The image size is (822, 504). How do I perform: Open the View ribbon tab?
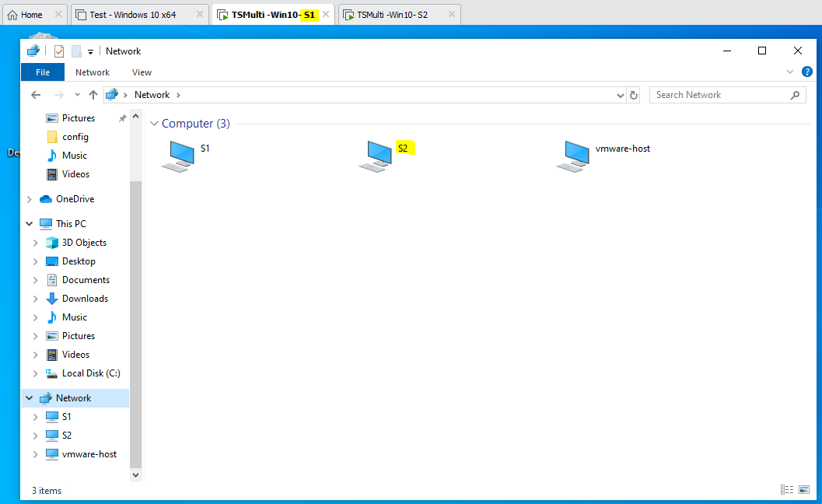[142, 72]
